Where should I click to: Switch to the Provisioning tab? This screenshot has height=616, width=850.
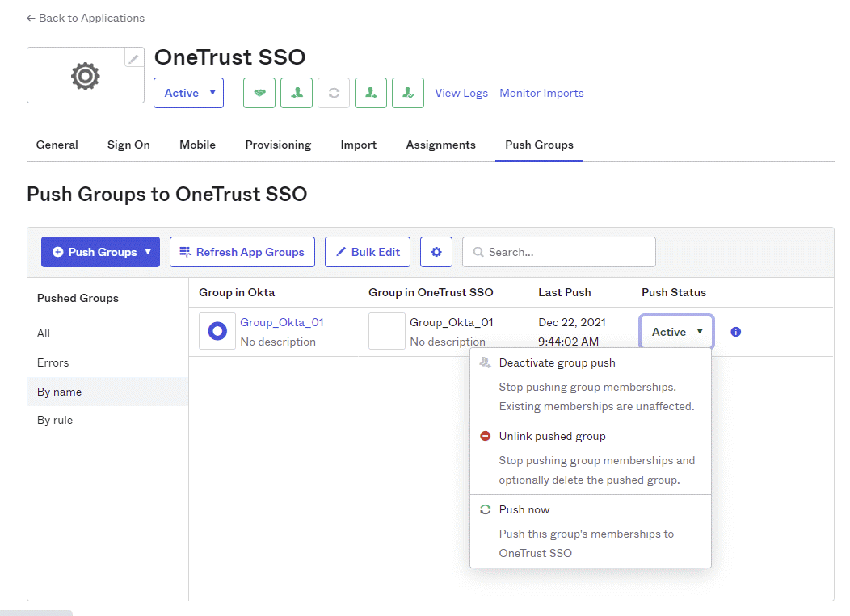click(278, 145)
